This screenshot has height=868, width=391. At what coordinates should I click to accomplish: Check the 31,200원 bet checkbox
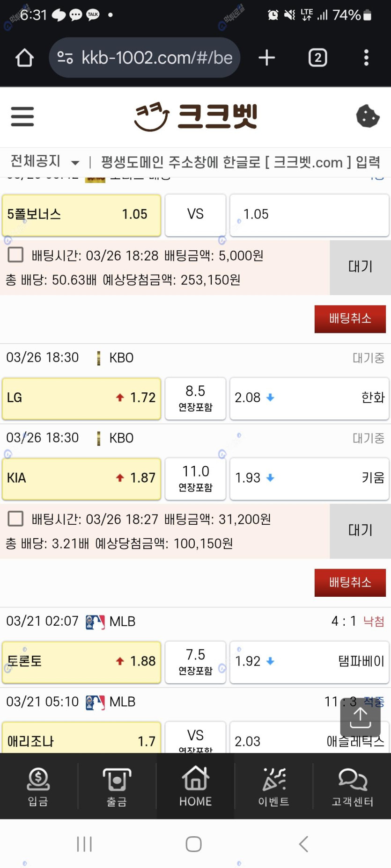click(x=16, y=519)
